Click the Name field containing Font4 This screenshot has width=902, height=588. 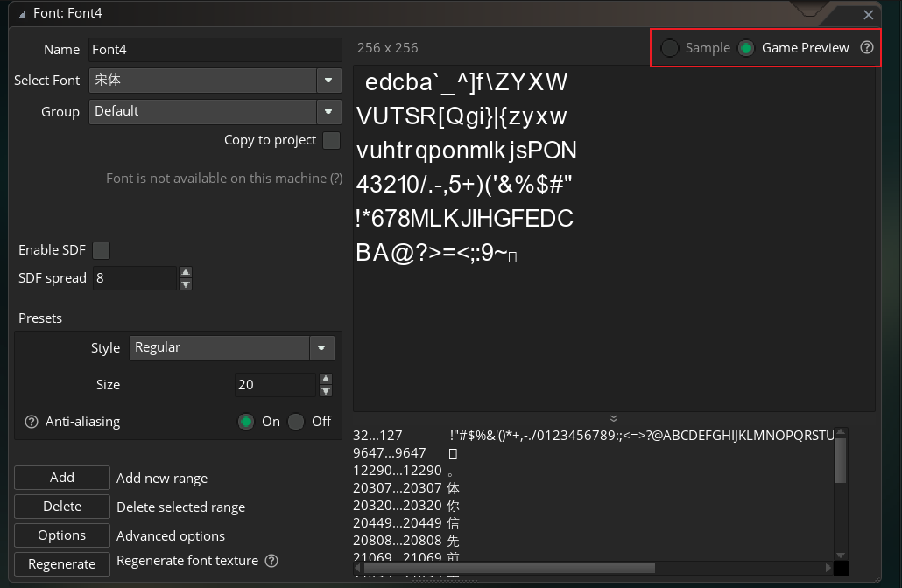coord(214,50)
